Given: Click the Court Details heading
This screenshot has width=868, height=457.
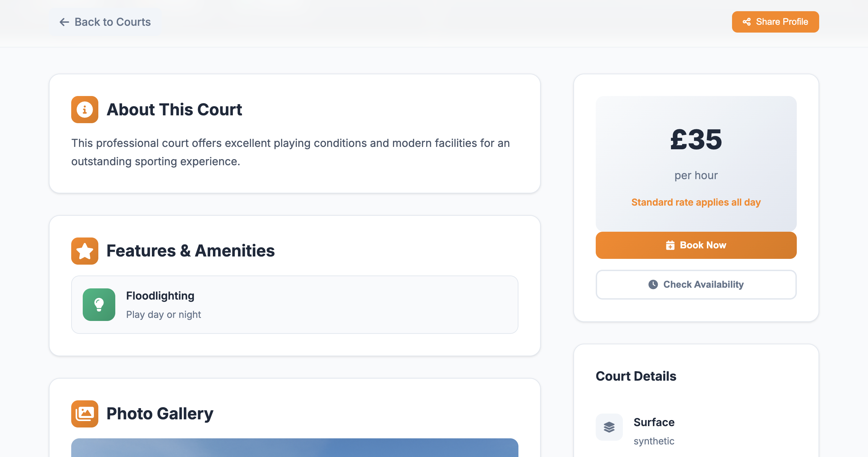Looking at the screenshot, I should pos(636,376).
